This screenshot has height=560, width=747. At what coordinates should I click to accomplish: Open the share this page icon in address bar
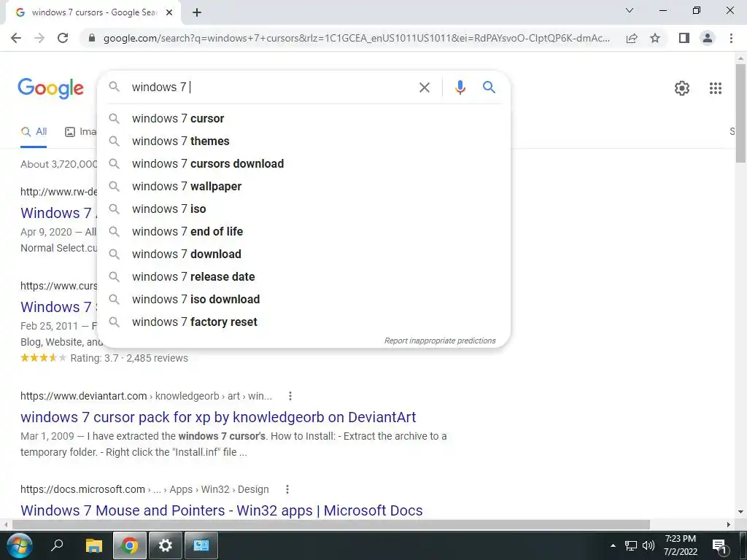pos(632,38)
